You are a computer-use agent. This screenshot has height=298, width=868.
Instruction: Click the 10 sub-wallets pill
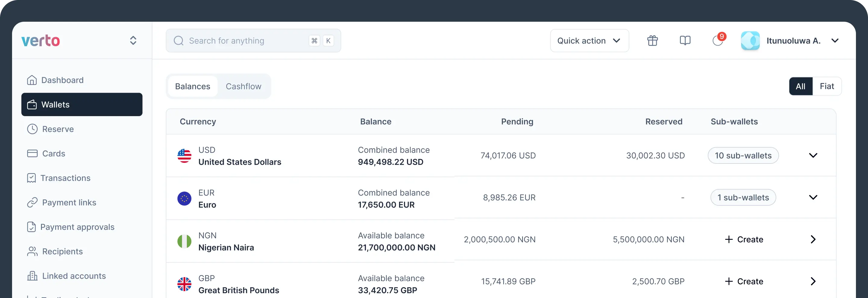click(743, 156)
